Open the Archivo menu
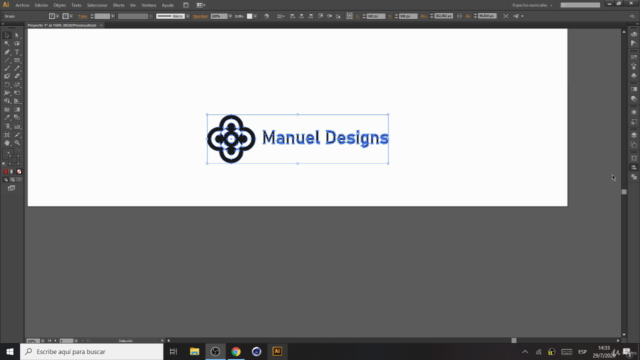 (22, 5)
